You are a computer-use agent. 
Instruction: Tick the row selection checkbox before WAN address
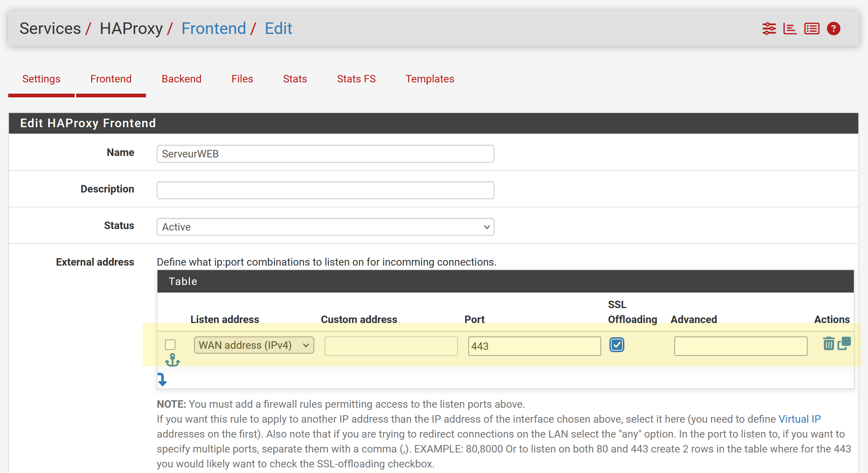[170, 344]
